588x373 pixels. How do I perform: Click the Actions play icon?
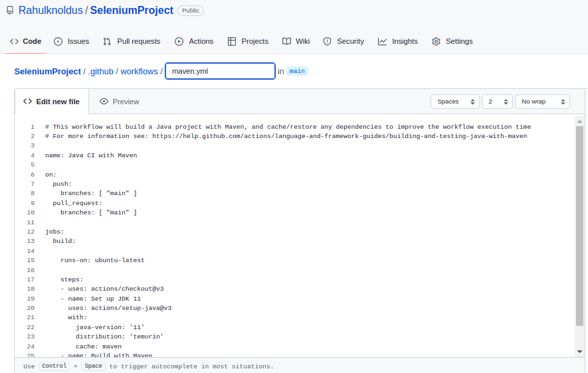point(179,41)
